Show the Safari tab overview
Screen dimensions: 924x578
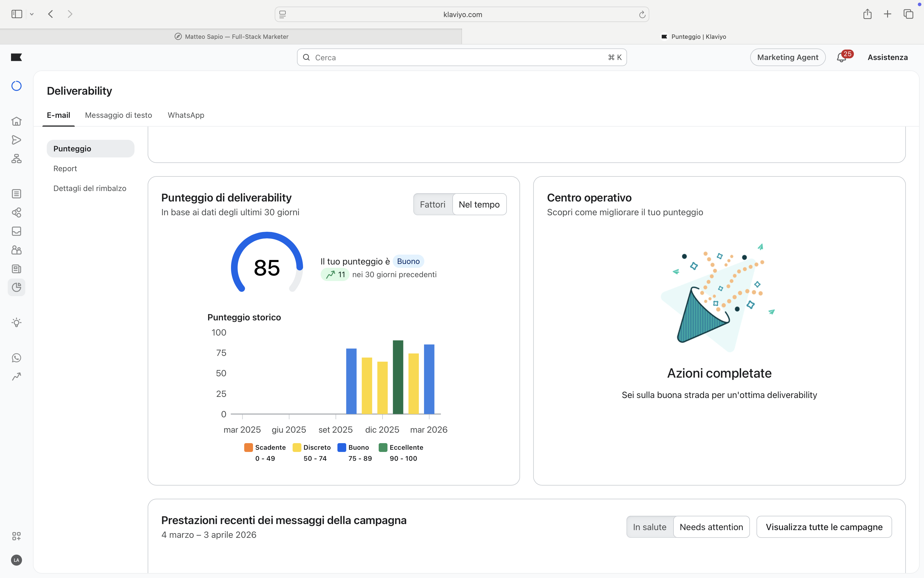click(908, 14)
